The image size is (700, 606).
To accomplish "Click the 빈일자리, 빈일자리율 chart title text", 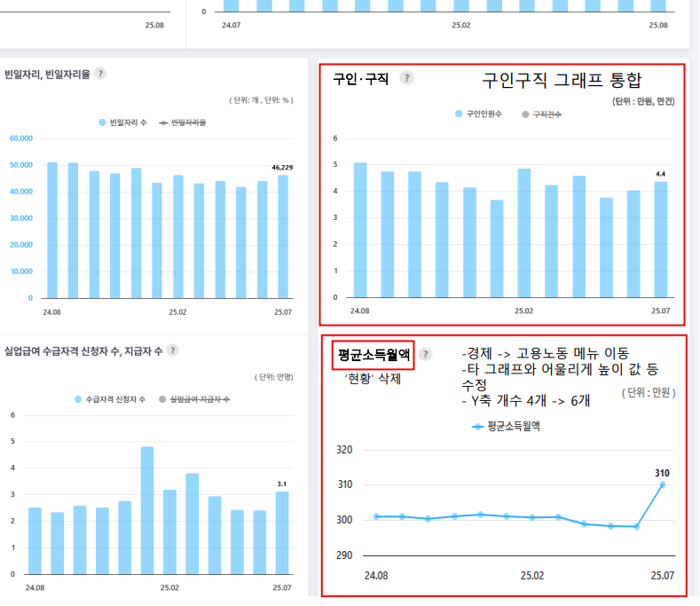I will (47, 75).
